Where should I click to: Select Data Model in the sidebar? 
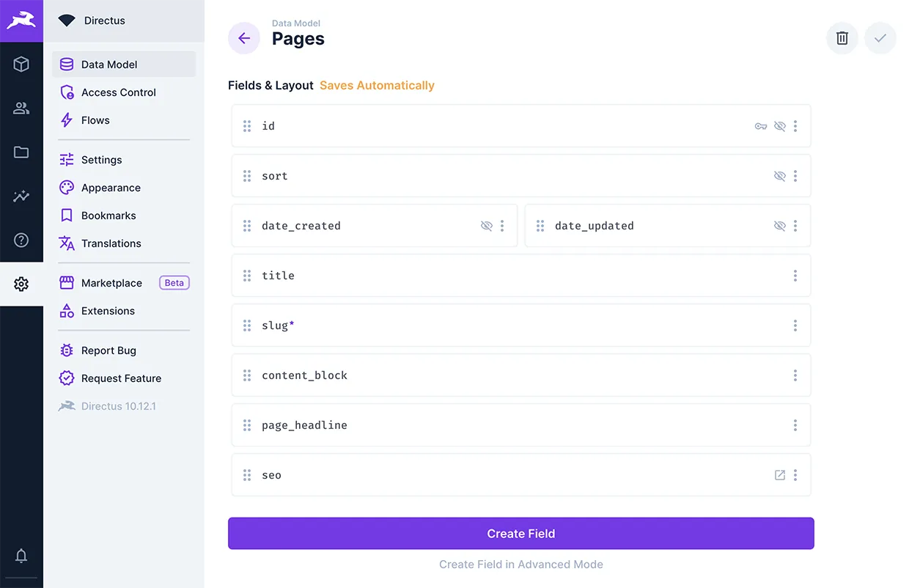[124, 65]
